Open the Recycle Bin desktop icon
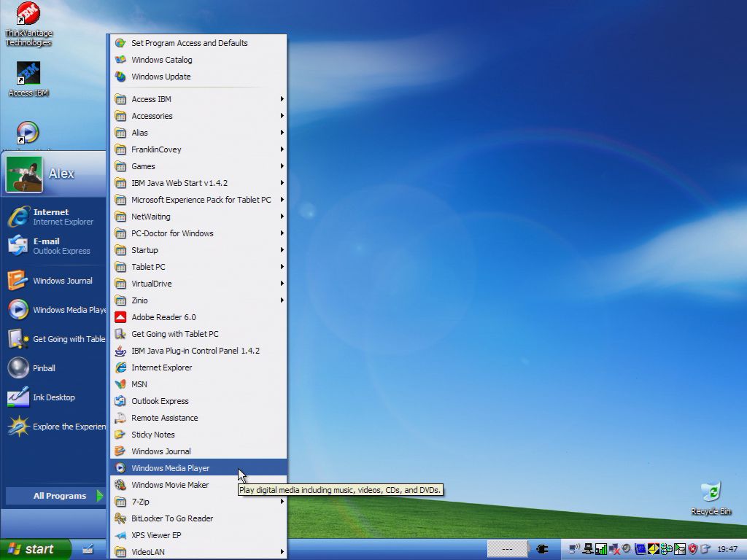 point(710,492)
